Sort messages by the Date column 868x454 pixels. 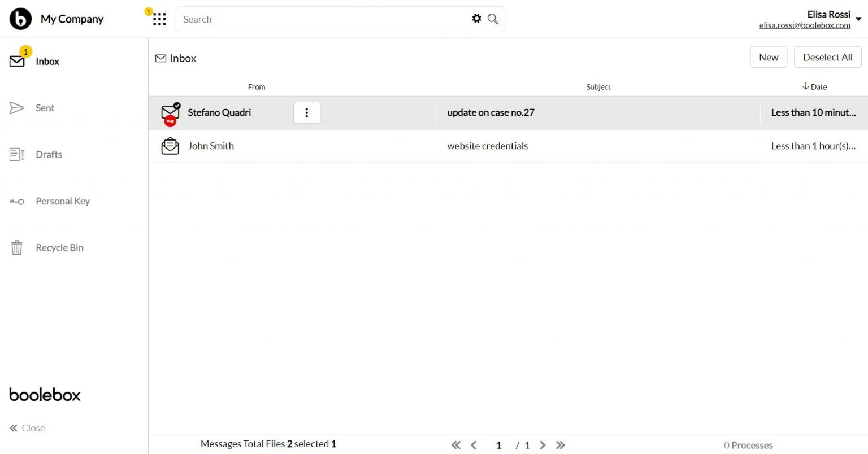coord(814,86)
